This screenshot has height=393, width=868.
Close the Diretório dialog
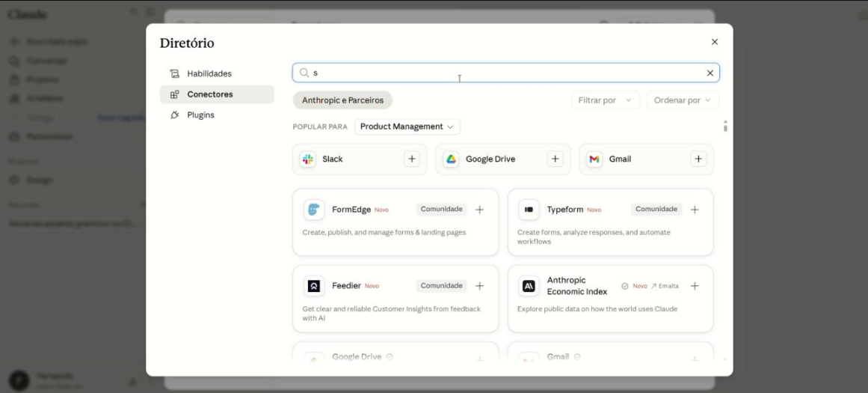715,42
